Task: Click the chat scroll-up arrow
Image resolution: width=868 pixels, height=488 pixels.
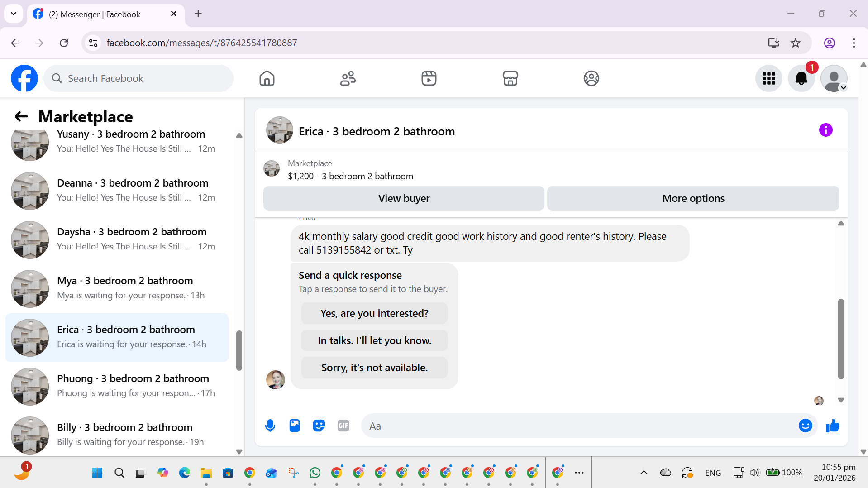Action: 841,223
